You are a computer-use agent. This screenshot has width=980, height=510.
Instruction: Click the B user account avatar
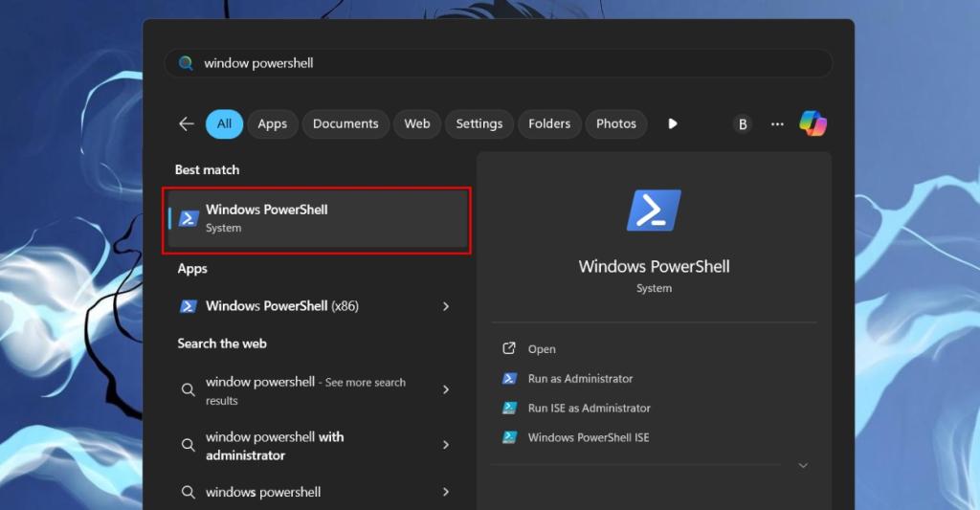point(743,124)
